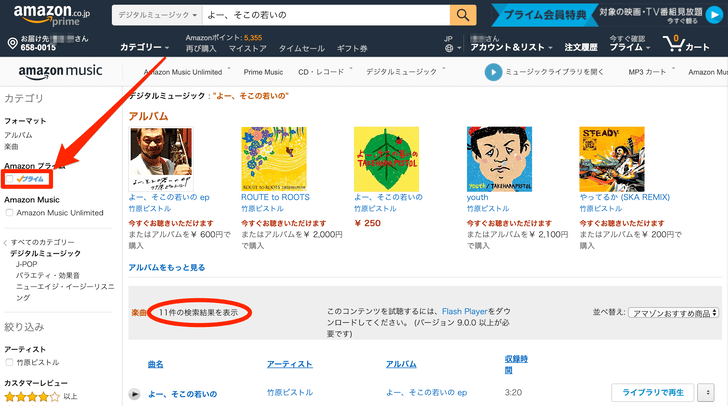The height and width of the screenshot is (406, 728).
Task: Play the Prime video banner arrow
Action: pyautogui.click(x=714, y=15)
